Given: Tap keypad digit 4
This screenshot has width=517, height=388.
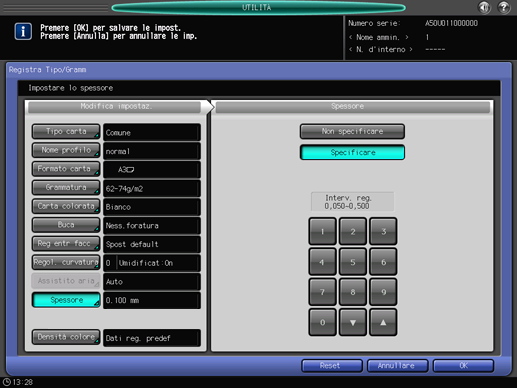Looking at the screenshot, I should point(322,261).
